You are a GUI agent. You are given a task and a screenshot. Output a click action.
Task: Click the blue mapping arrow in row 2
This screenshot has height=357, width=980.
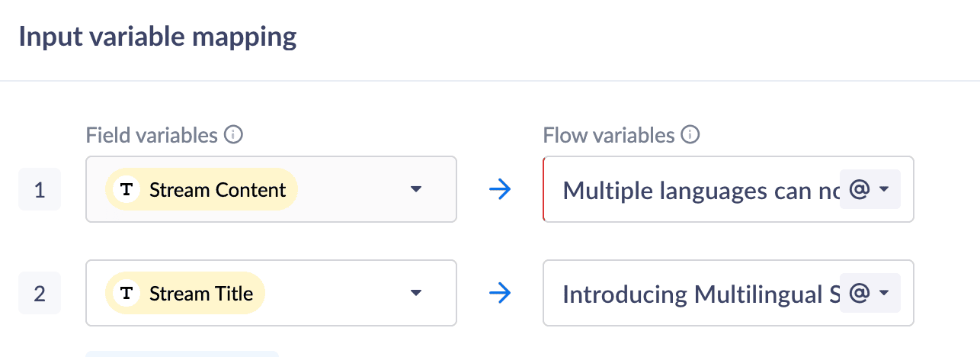tap(499, 294)
